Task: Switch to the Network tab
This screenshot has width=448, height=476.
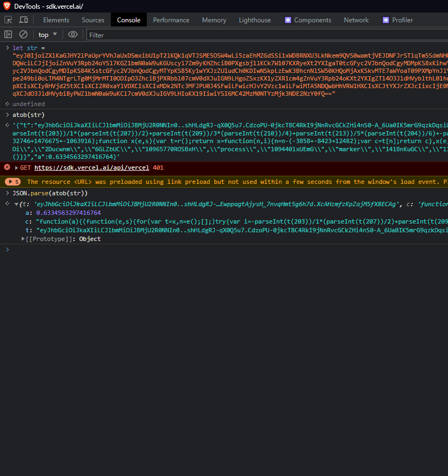Action: pos(356,20)
